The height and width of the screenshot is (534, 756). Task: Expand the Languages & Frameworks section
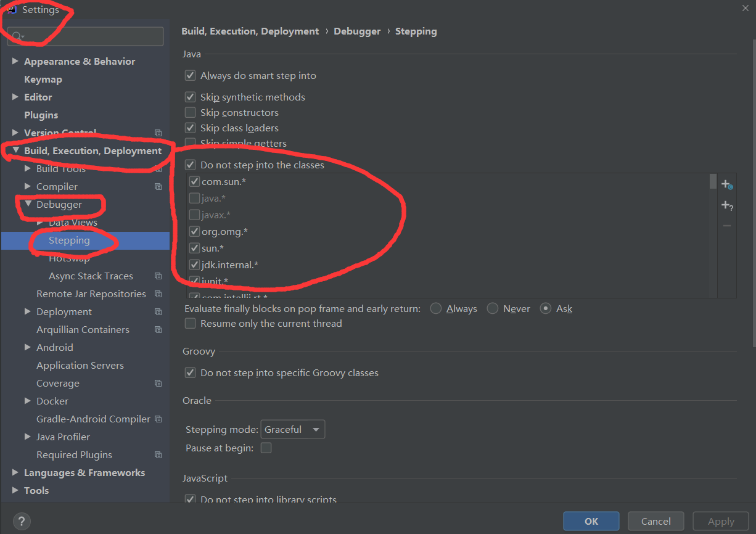pos(15,472)
